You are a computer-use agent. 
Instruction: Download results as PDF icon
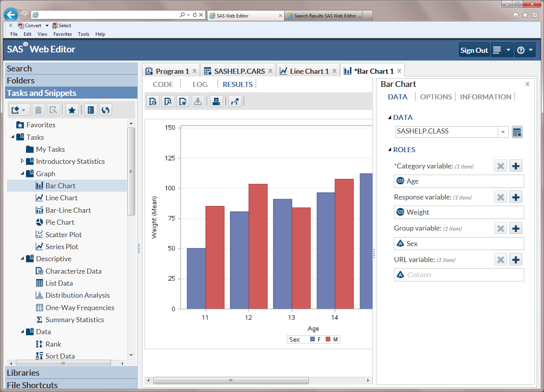coord(168,101)
